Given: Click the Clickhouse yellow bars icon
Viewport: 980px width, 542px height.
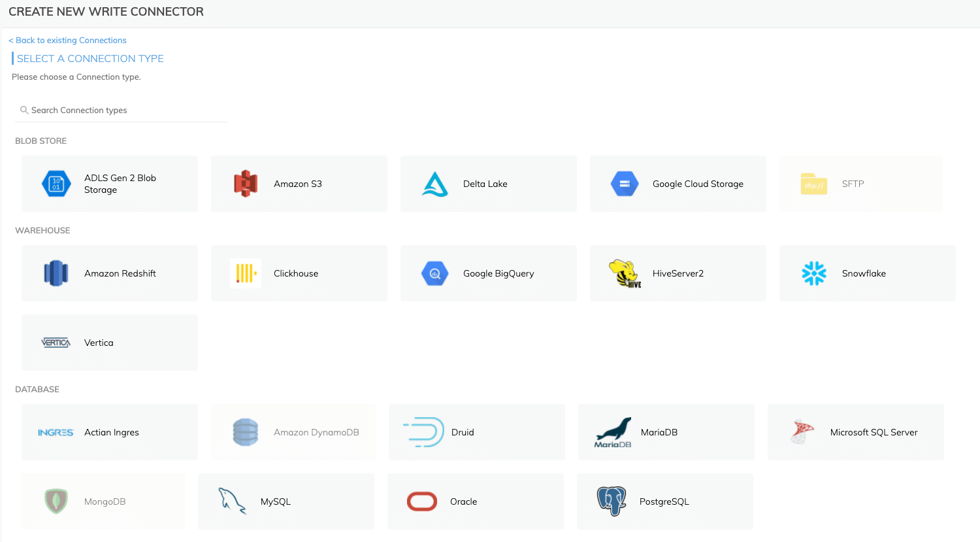Looking at the screenshot, I should coord(246,273).
